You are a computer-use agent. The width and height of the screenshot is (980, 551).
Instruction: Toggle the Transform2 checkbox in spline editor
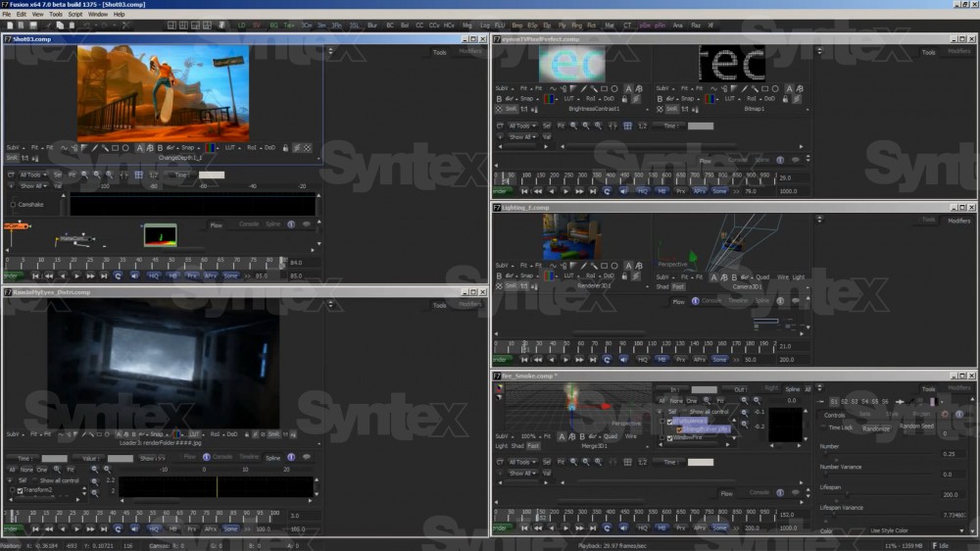point(20,490)
